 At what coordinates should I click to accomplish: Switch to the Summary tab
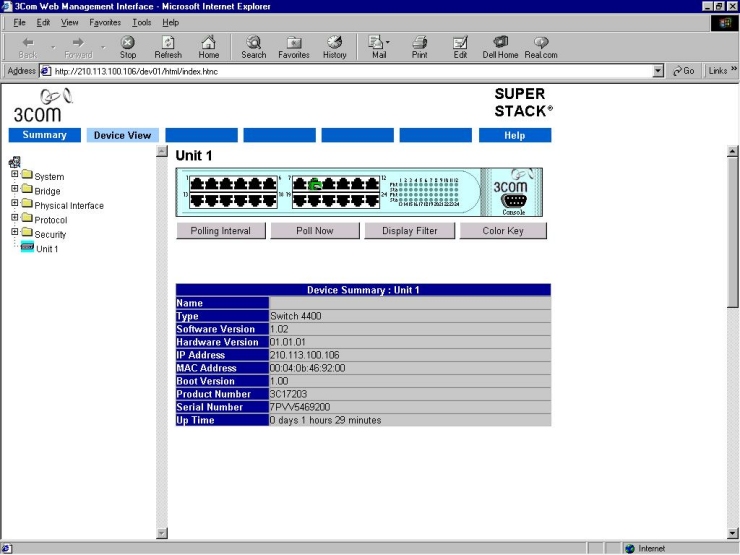[44, 135]
